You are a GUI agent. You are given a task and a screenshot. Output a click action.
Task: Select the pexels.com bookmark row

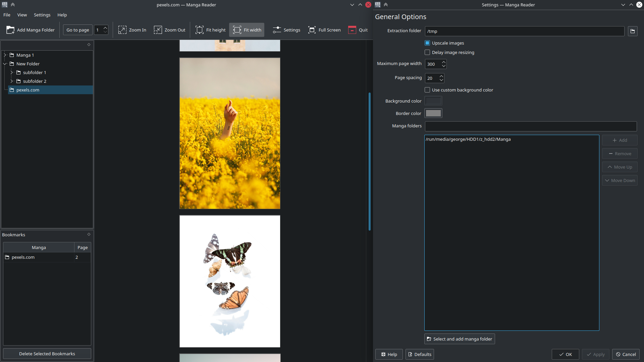tap(23, 257)
